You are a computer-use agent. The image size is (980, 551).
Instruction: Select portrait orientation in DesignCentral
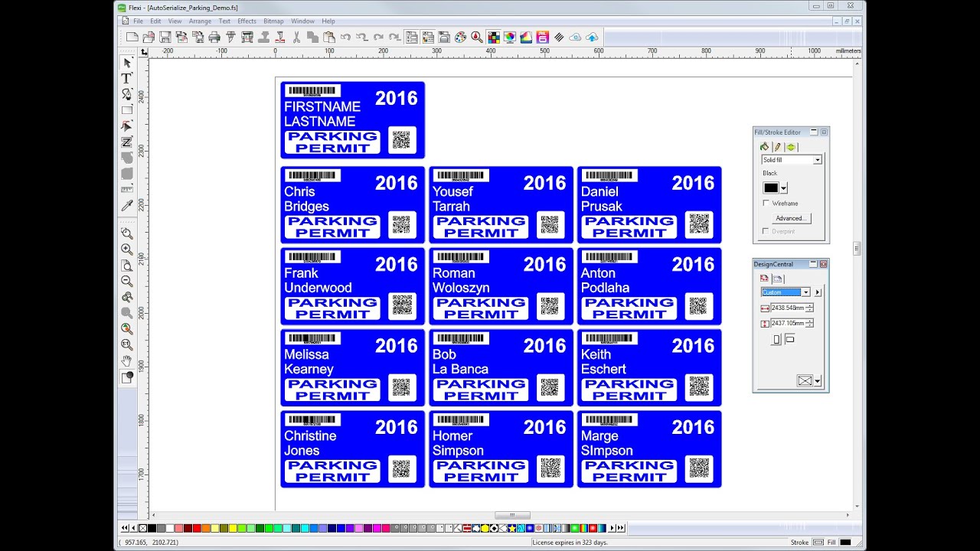(x=776, y=339)
